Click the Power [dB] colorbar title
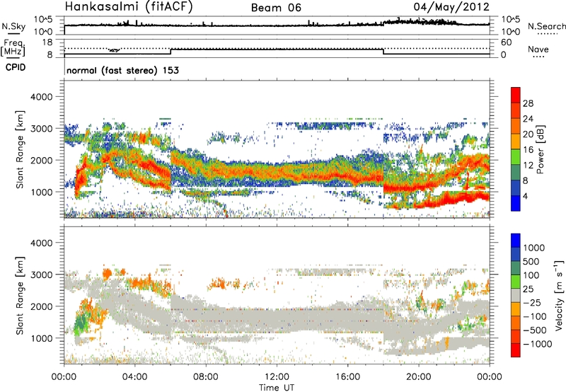This screenshot has width=566, height=392. pyautogui.click(x=540, y=149)
